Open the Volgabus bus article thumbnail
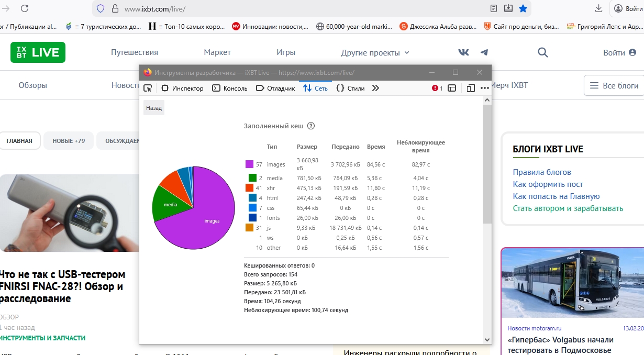The width and height of the screenshot is (644, 355). click(572, 283)
